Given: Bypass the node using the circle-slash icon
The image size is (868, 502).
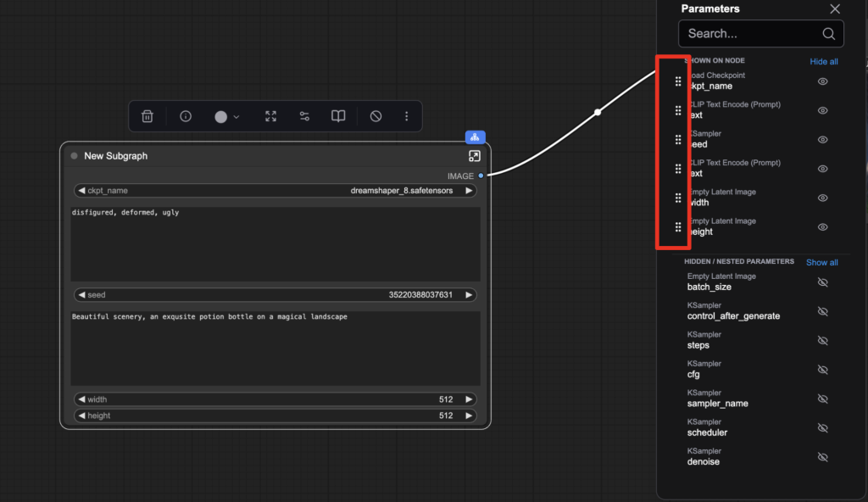Looking at the screenshot, I should pos(376,116).
